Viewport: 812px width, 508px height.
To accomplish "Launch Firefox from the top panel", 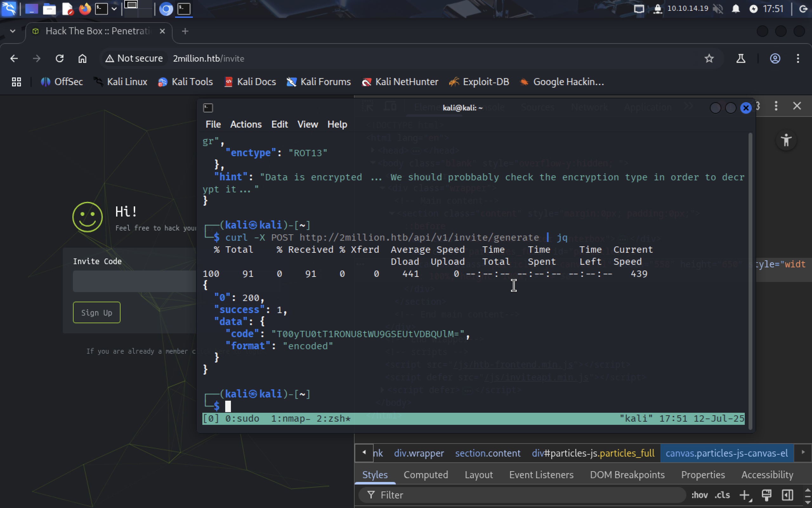I will 85,9.
